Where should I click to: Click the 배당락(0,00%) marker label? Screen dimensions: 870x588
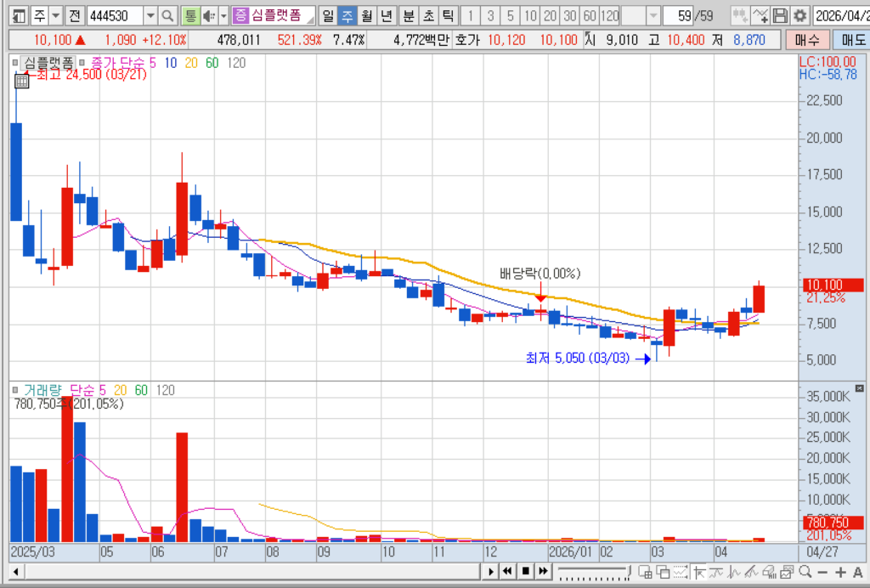coord(540,274)
